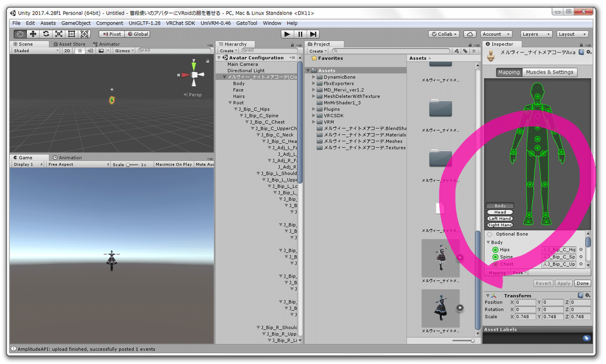Switch to the Asset Store tab

69,44
